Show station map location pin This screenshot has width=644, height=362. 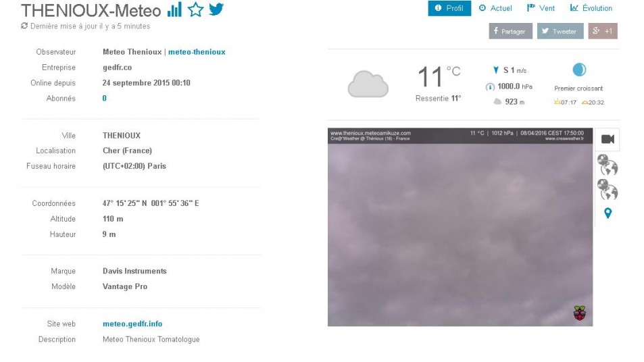(x=608, y=213)
